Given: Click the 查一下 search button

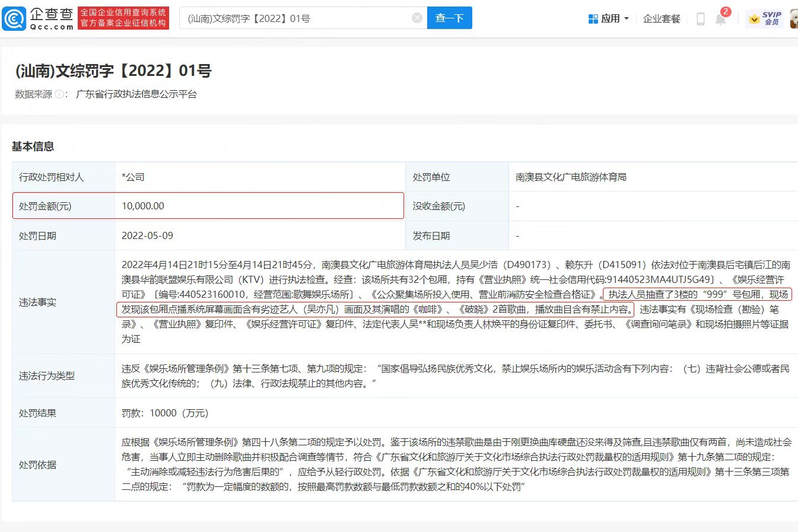Looking at the screenshot, I should [450, 18].
